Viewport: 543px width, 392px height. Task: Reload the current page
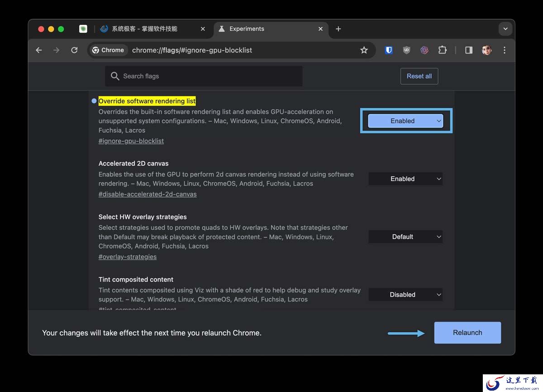pyautogui.click(x=74, y=50)
